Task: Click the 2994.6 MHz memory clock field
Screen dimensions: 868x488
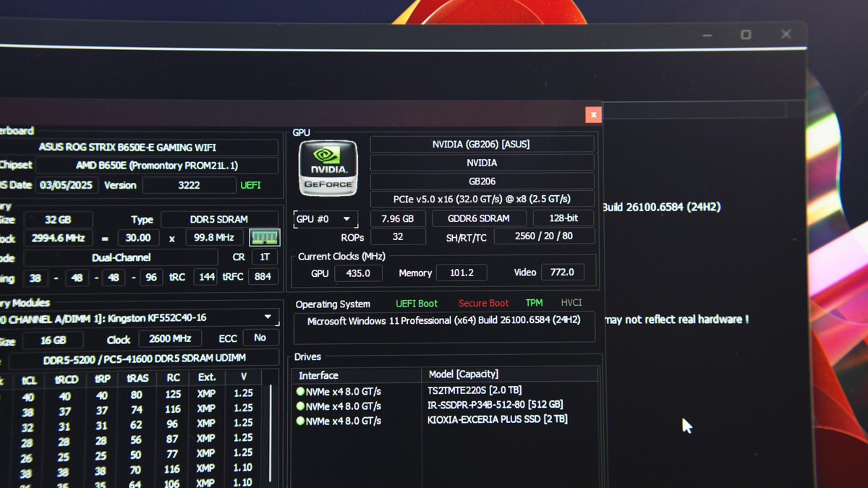Action: tap(57, 238)
